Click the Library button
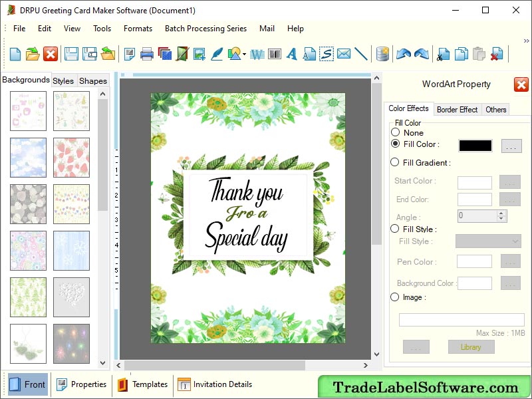Screen dimensions: 532x399 (471, 346)
